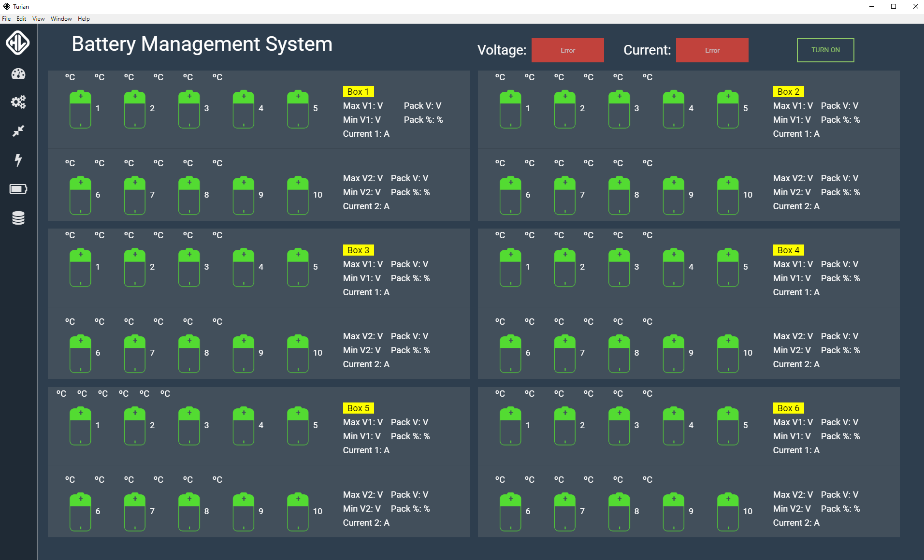Maximize the Turian window

[x=894, y=6]
